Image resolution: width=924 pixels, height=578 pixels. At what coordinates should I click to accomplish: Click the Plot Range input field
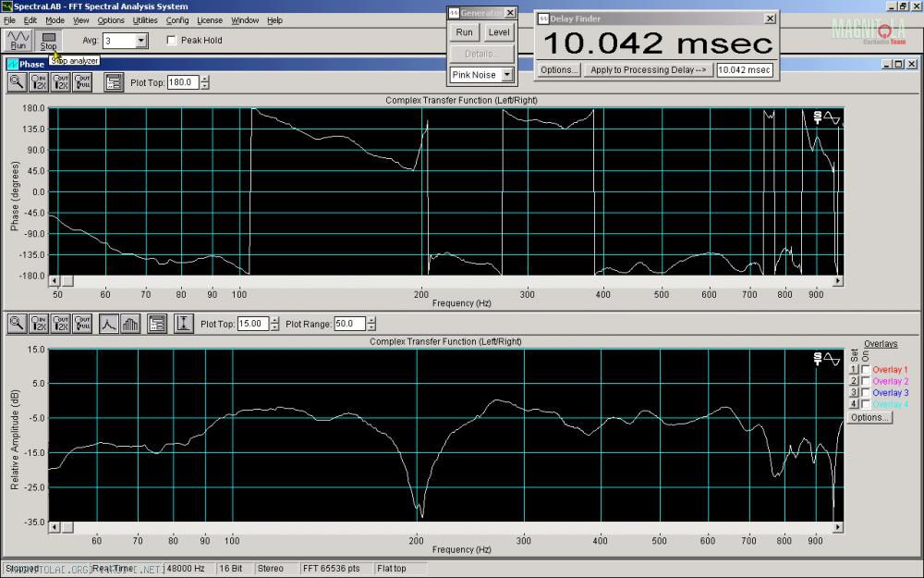point(350,324)
